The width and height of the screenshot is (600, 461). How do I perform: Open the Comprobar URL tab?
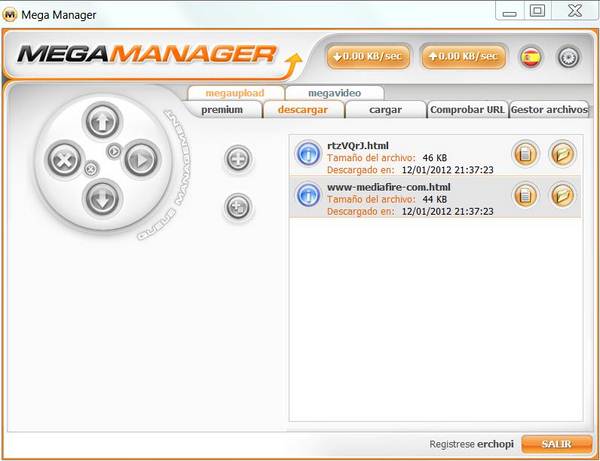[467, 110]
